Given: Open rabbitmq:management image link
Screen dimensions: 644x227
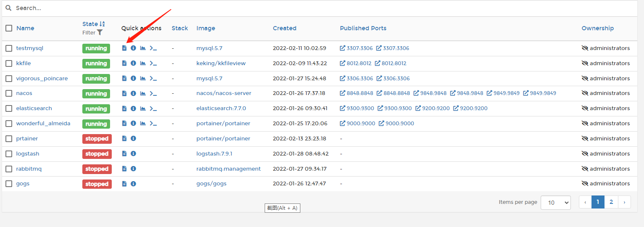Looking at the screenshot, I should tap(229, 169).
